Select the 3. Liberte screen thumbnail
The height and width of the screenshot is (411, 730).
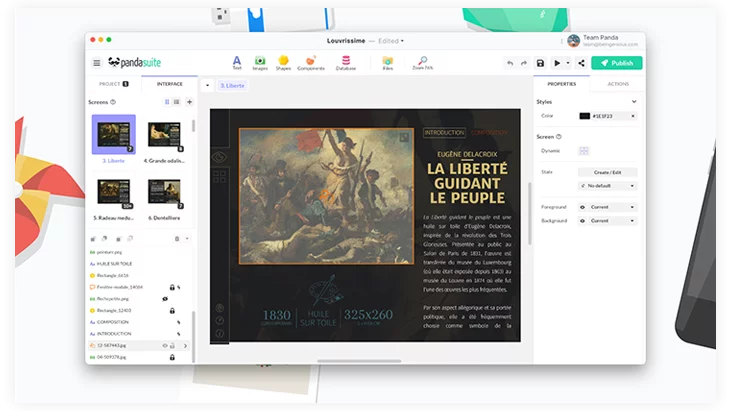coord(114,135)
